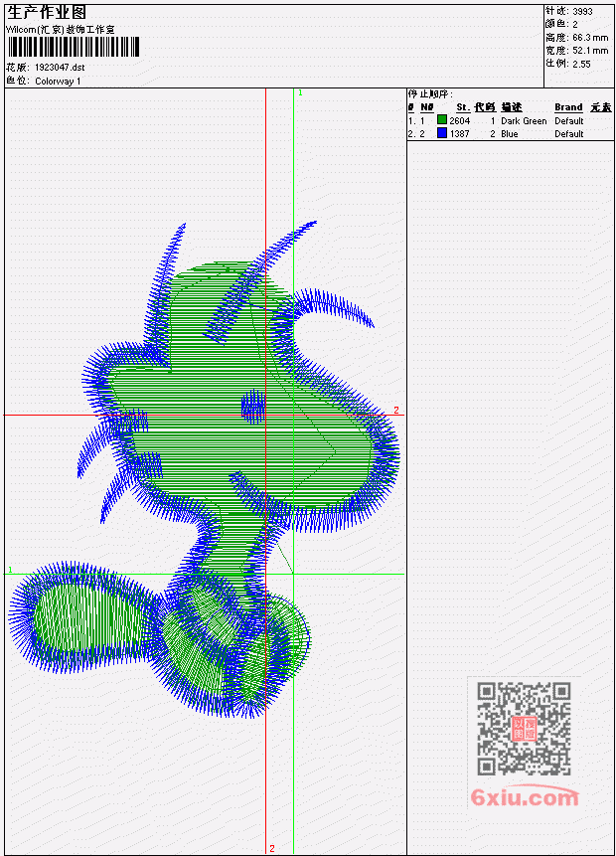Image resolution: width=616 pixels, height=856 pixels.
Task: Click the 'Dark Green' description text
Action: 524,120
